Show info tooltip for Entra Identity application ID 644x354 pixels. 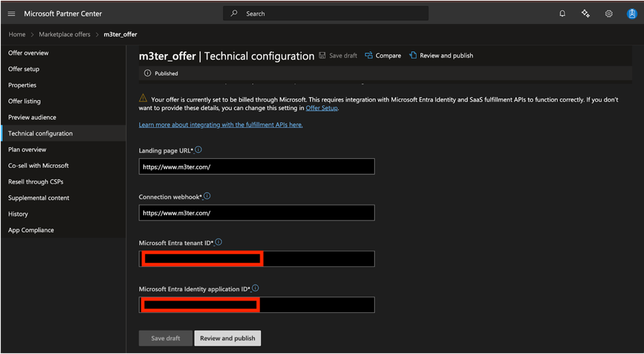[256, 288]
